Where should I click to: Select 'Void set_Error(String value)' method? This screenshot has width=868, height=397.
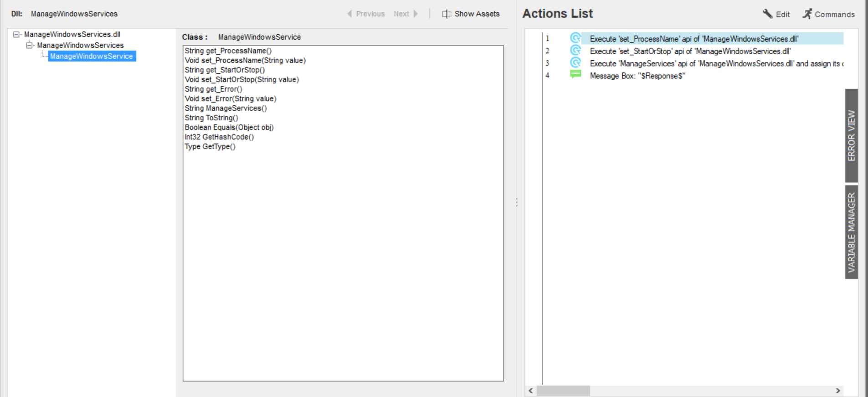(231, 98)
